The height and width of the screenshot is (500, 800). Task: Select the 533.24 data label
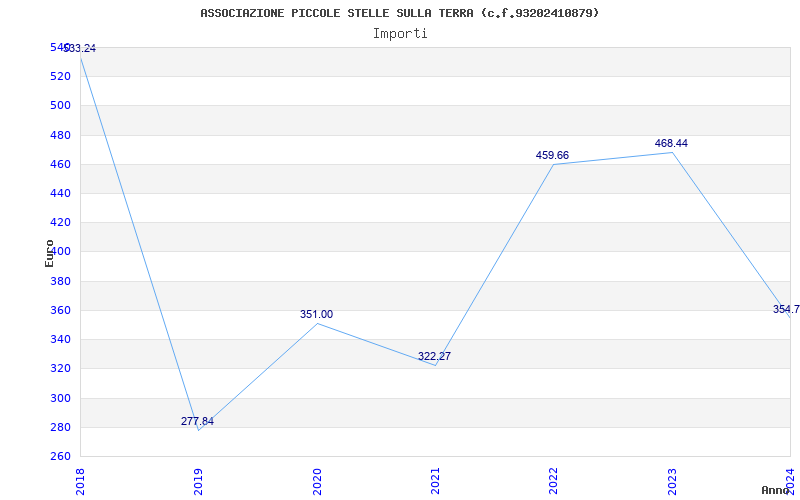point(79,48)
